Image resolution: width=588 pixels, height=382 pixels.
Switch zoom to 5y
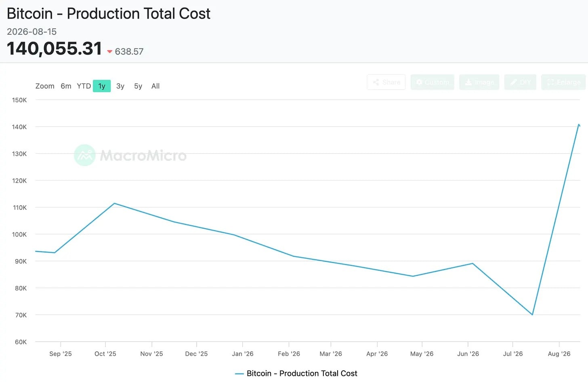pos(138,86)
